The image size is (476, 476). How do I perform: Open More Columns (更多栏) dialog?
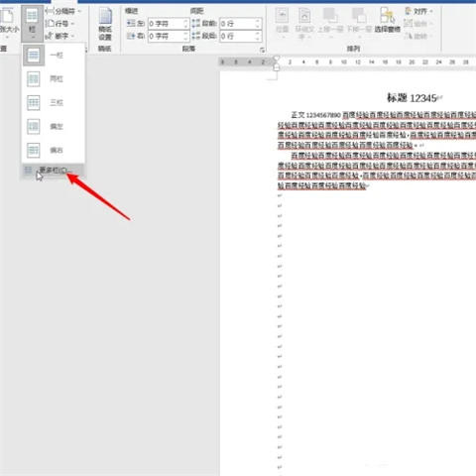53,171
